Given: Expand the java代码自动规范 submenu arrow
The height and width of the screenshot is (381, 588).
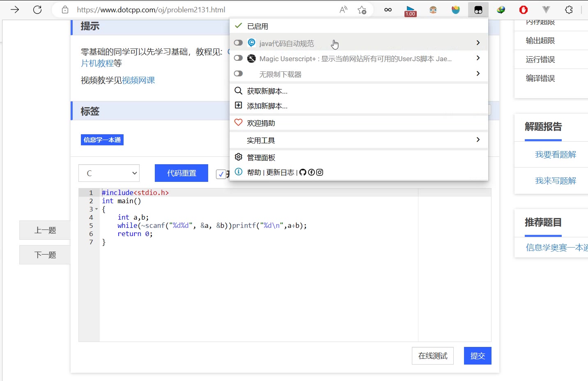Looking at the screenshot, I should (x=478, y=43).
